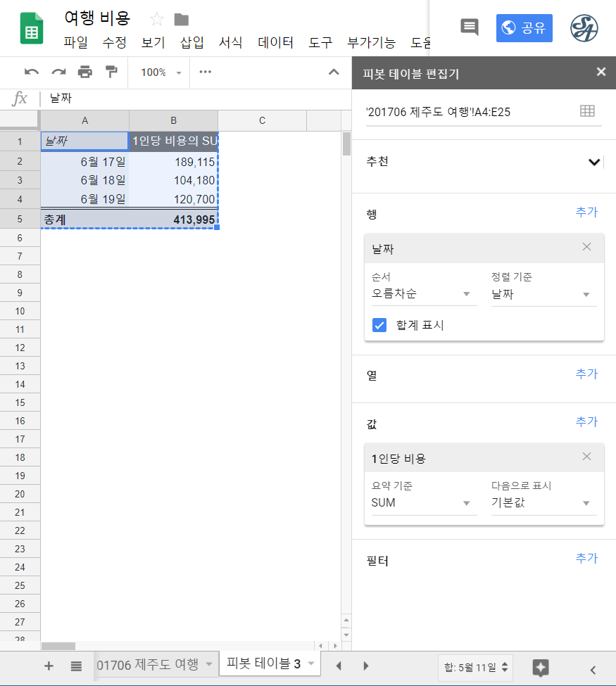
Task: Uncheck the 합계 표시 checkbox
Action: pyautogui.click(x=379, y=325)
